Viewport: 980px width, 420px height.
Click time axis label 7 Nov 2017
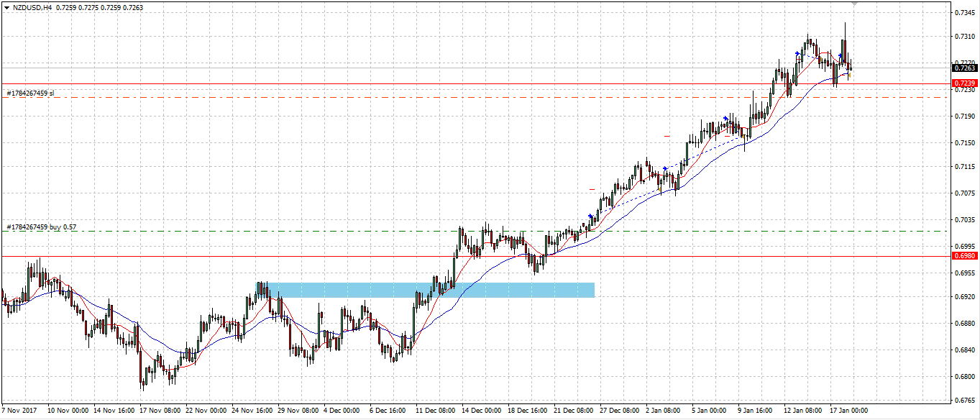(20, 411)
